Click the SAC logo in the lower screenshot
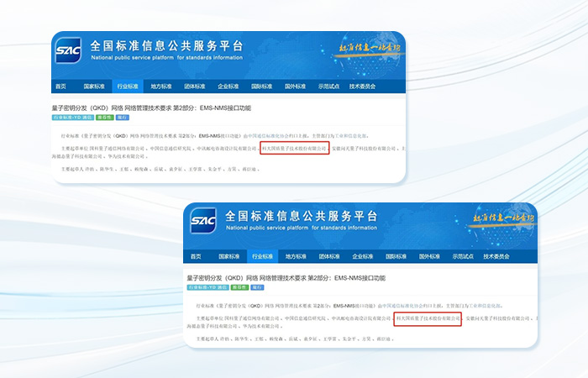Viewport: 588px width, 378px height. [x=203, y=220]
